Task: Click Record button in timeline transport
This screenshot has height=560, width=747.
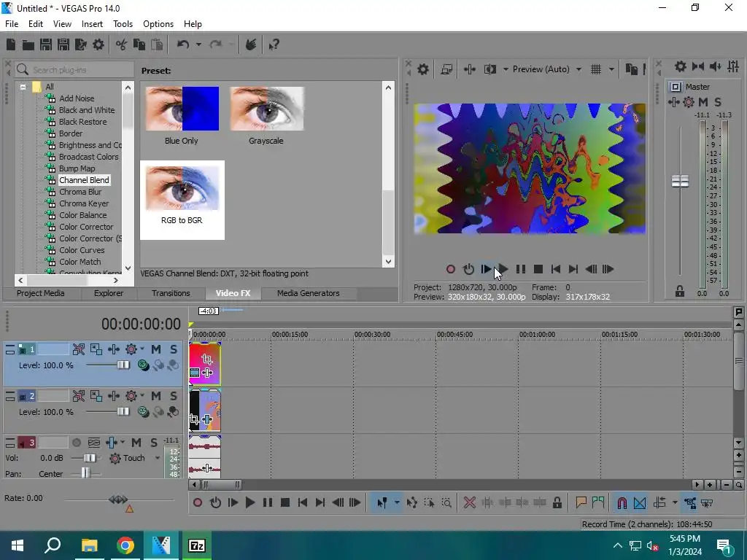Action: click(x=198, y=502)
